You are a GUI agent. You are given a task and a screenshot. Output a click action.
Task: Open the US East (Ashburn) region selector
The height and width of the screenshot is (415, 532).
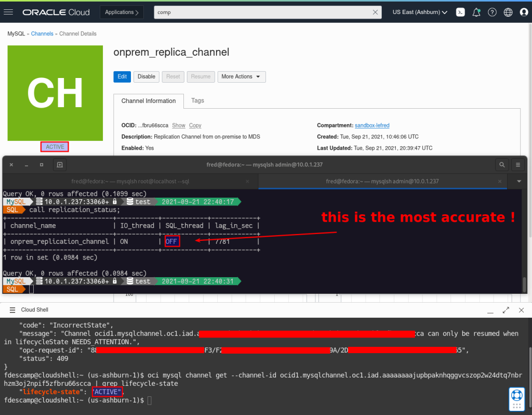[420, 12]
